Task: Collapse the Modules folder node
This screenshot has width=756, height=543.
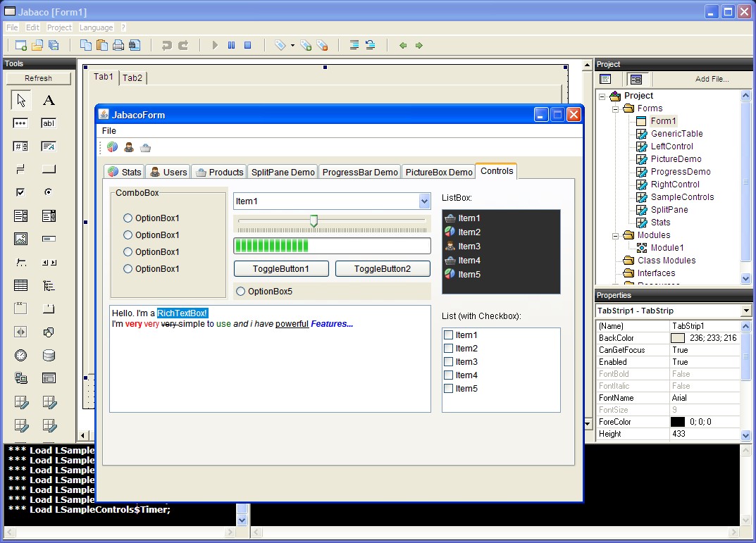Action: tap(615, 236)
